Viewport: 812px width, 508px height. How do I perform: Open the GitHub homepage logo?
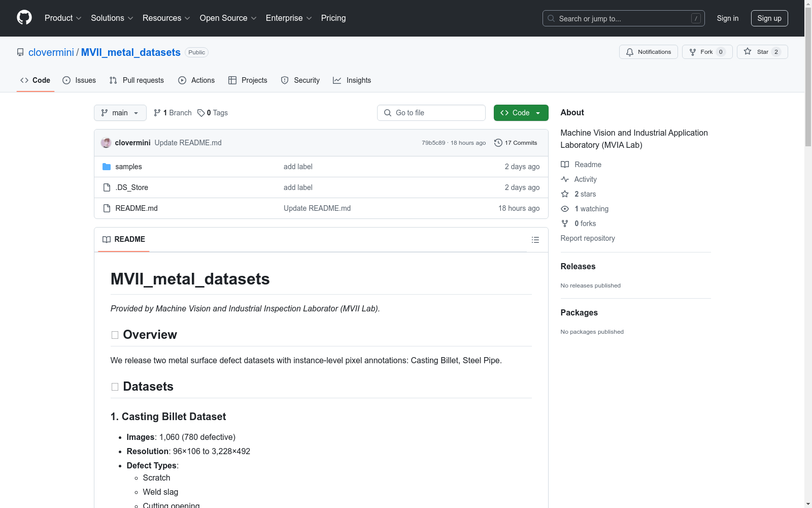pos(24,18)
